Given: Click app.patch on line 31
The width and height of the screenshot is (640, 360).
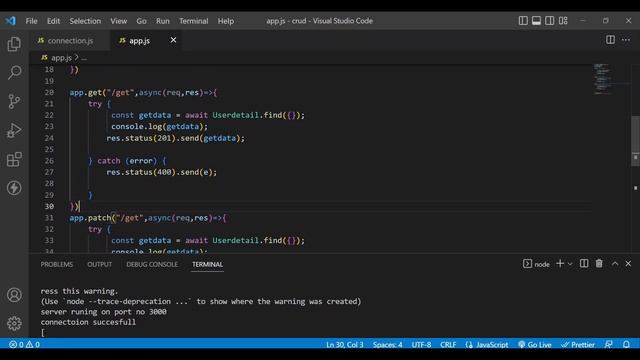Looking at the screenshot, I should [x=90, y=218].
